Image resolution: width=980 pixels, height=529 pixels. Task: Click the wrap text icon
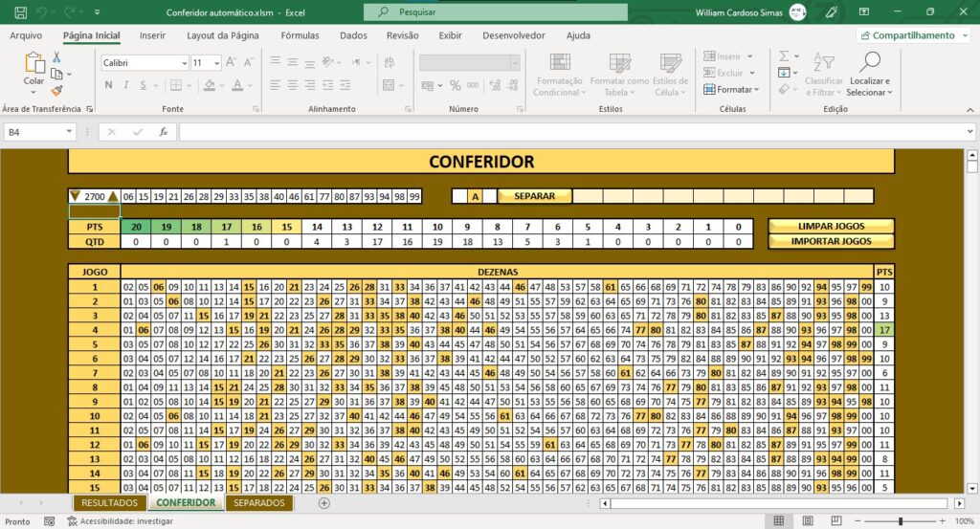(x=389, y=62)
